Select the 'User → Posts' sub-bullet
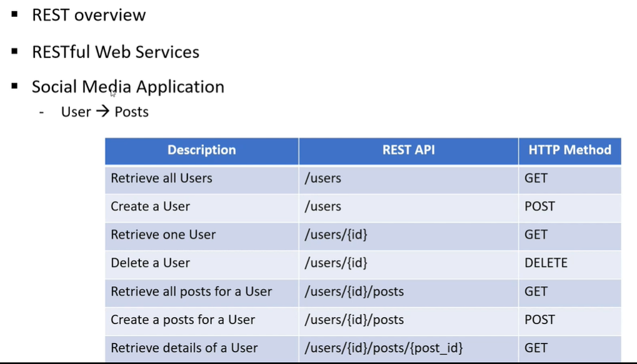Screen dimensions: 637x364 click(105, 112)
